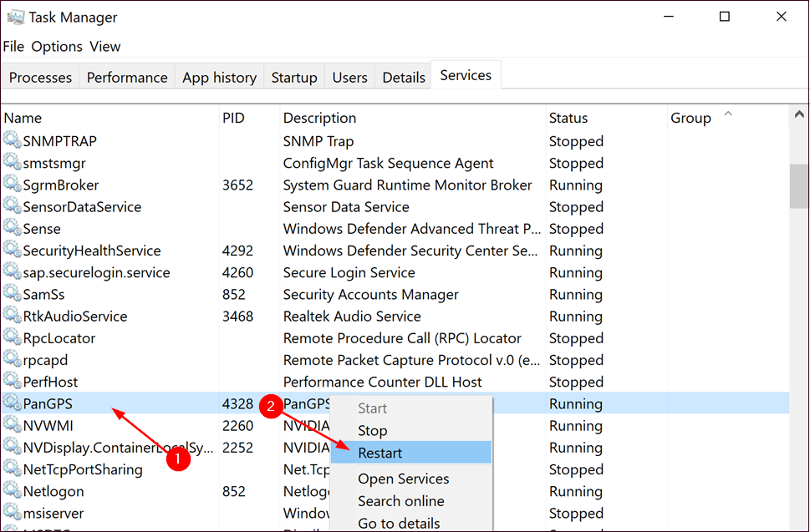Image resolution: width=810 pixels, height=532 pixels.
Task: Sort services by the Name column header
Action: (x=110, y=118)
